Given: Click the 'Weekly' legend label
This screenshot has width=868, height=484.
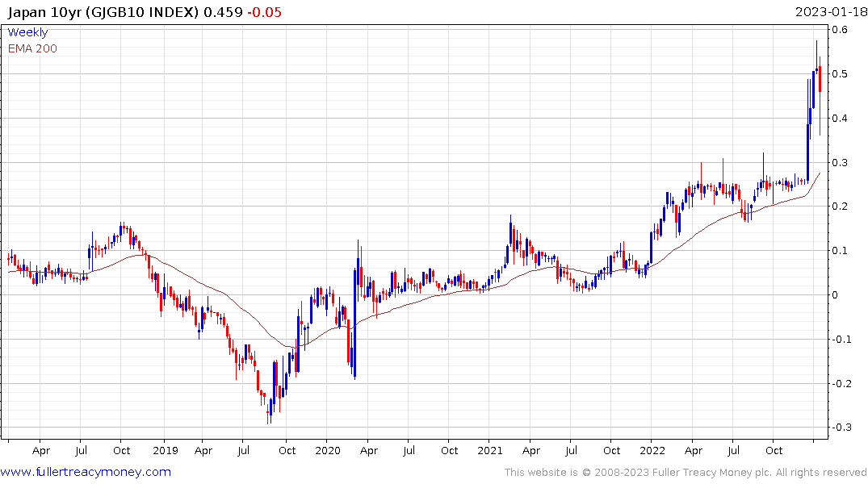Looking at the screenshot, I should pyautogui.click(x=27, y=32).
